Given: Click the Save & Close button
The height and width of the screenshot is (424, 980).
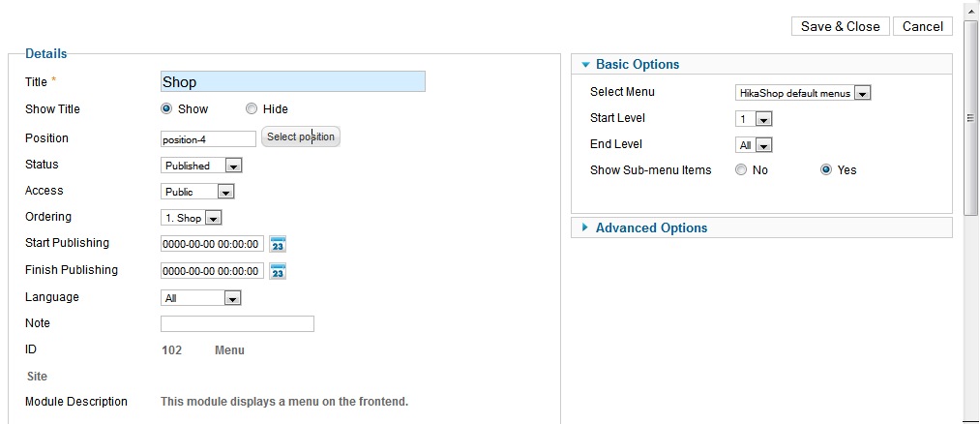Looking at the screenshot, I should click(841, 26).
